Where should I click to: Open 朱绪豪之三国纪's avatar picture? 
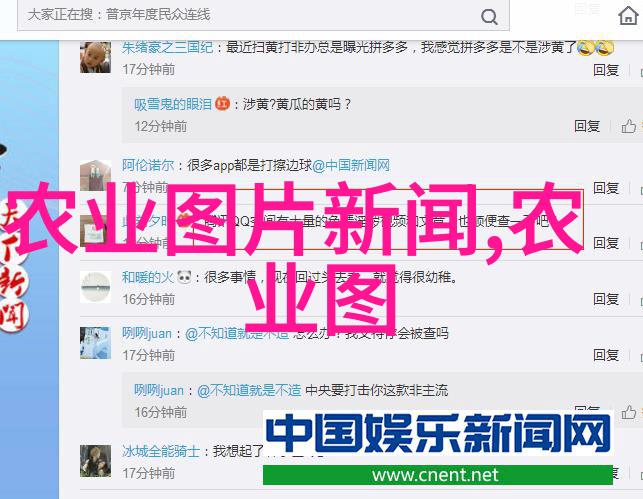pos(95,57)
